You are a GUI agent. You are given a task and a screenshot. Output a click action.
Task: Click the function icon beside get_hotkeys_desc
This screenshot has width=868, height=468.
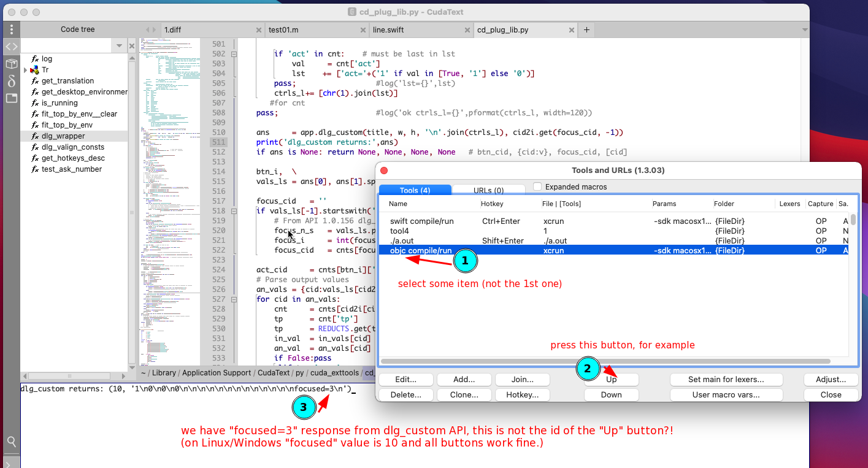(x=36, y=158)
